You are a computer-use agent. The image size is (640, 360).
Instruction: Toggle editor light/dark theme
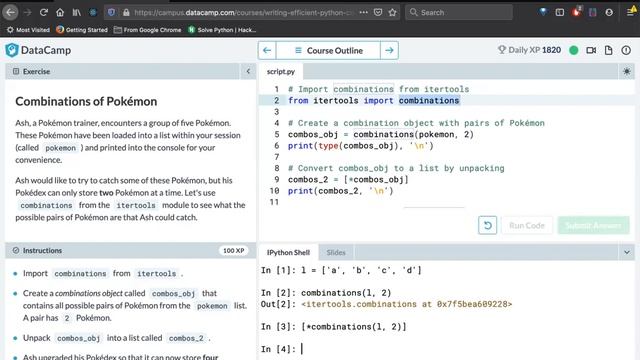coord(627,71)
